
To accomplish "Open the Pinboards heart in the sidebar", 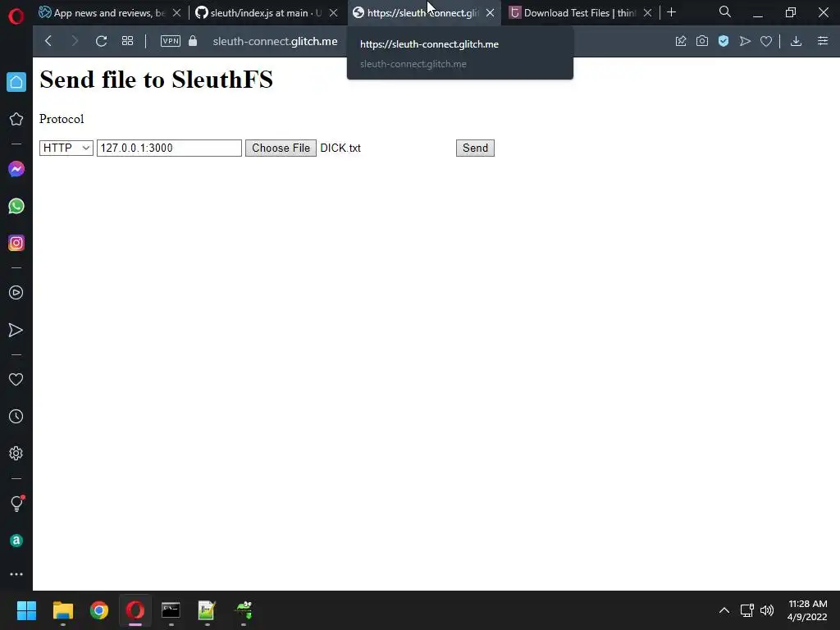I will coord(16,379).
